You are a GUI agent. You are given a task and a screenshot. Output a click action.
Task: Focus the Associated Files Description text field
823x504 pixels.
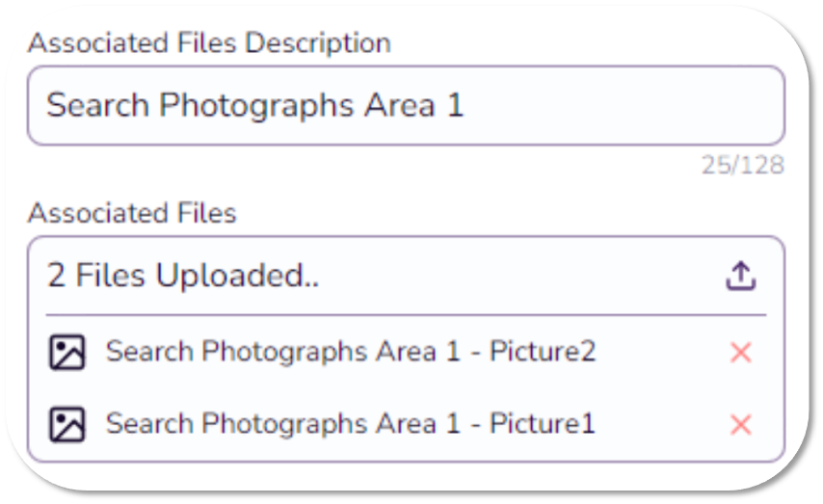pyautogui.click(x=405, y=105)
